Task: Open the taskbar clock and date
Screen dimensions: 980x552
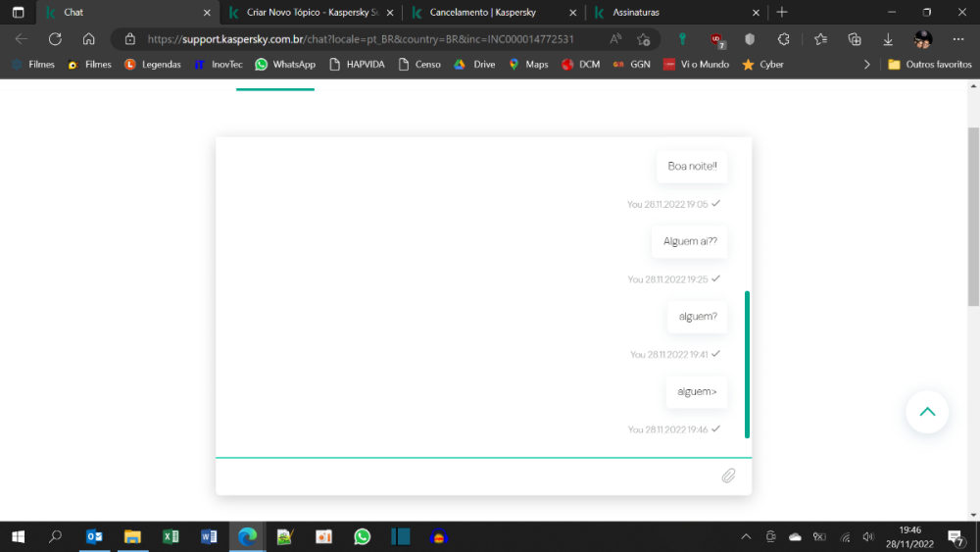Action: pyautogui.click(x=909, y=537)
